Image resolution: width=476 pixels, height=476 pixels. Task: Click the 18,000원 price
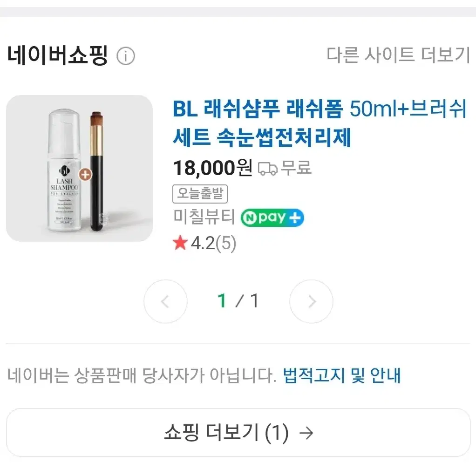[x=212, y=168]
